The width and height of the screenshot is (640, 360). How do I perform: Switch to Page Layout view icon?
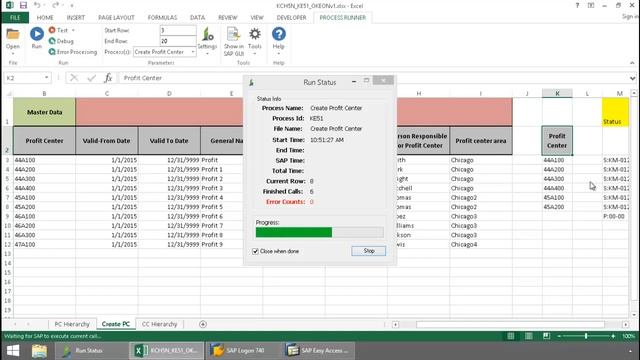pyautogui.click(x=529, y=336)
